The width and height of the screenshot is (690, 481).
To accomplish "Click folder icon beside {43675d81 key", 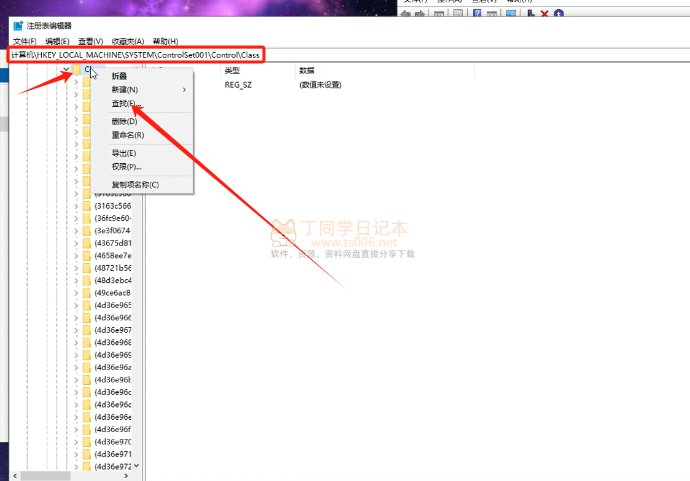I will 87,243.
